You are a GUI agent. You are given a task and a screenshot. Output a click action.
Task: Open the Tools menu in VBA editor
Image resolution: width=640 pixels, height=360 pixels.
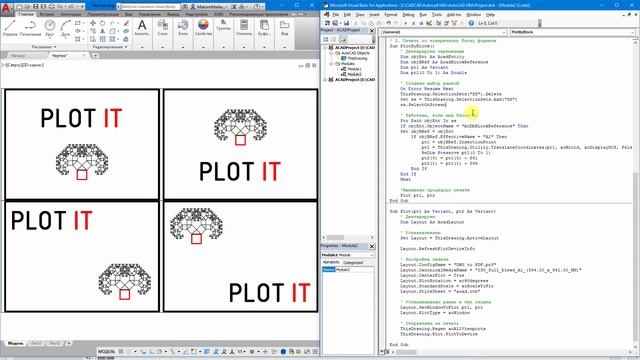point(437,15)
